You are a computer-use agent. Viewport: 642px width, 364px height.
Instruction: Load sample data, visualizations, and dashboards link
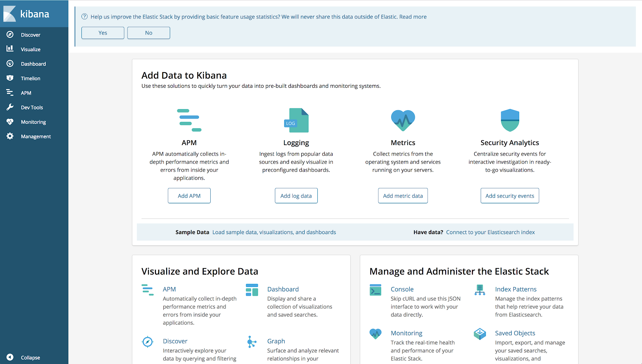coord(274,232)
